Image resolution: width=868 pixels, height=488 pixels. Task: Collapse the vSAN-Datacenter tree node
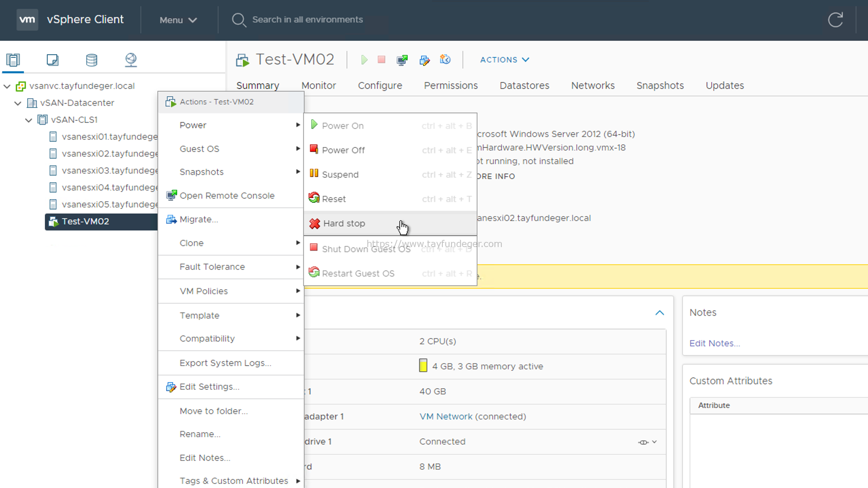click(x=18, y=103)
